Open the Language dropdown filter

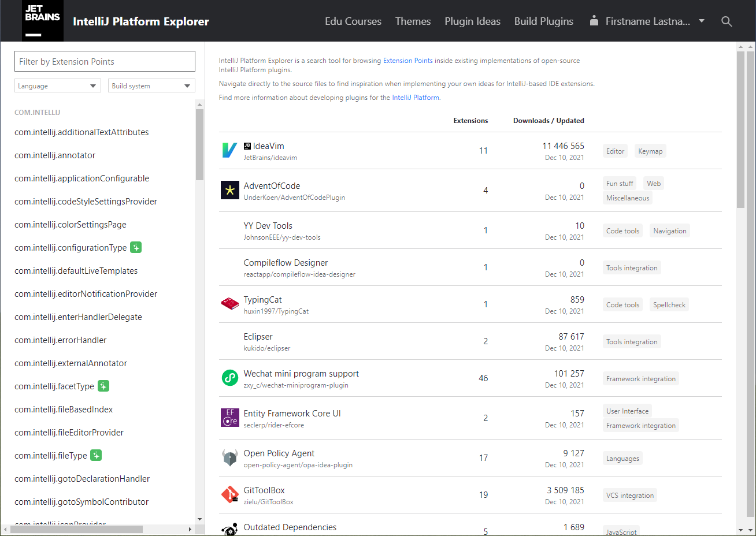tap(58, 85)
